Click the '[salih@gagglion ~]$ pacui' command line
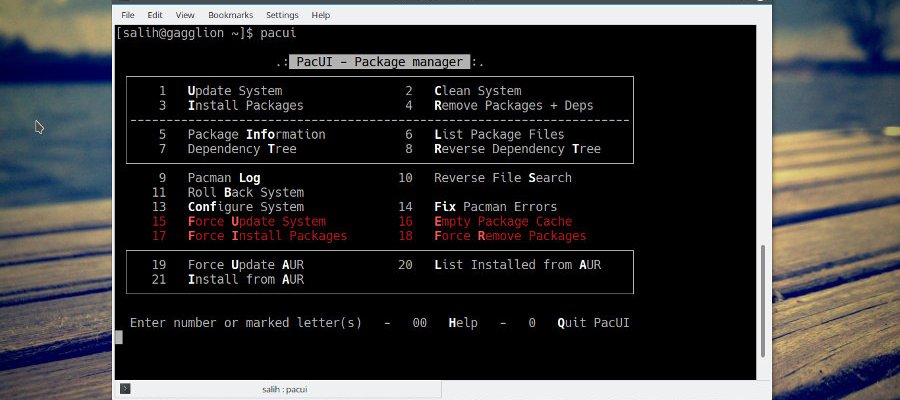 tap(206, 33)
